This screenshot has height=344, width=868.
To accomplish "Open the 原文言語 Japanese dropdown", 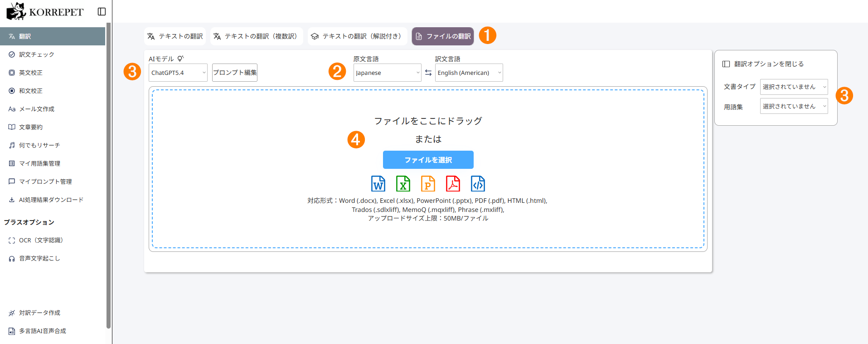I will [388, 73].
